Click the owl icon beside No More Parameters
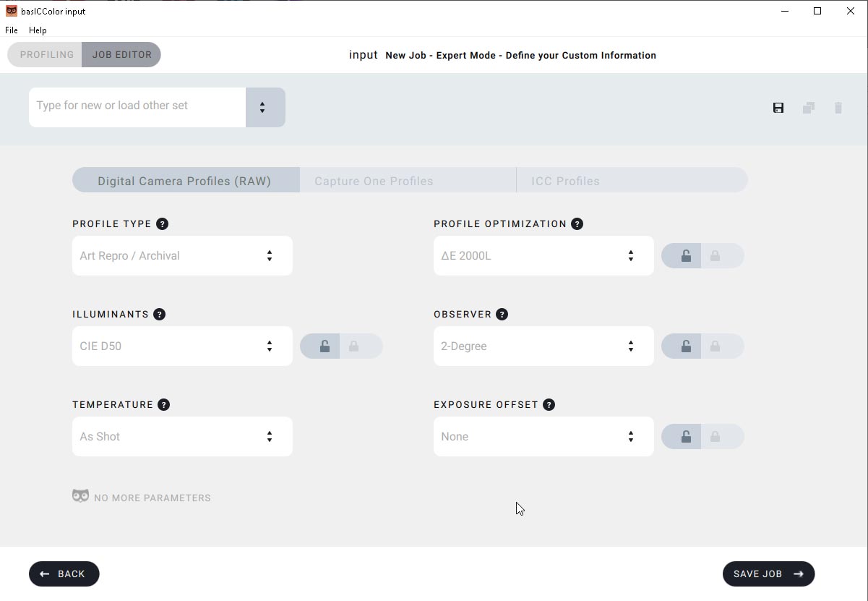The image size is (868, 601). click(80, 496)
